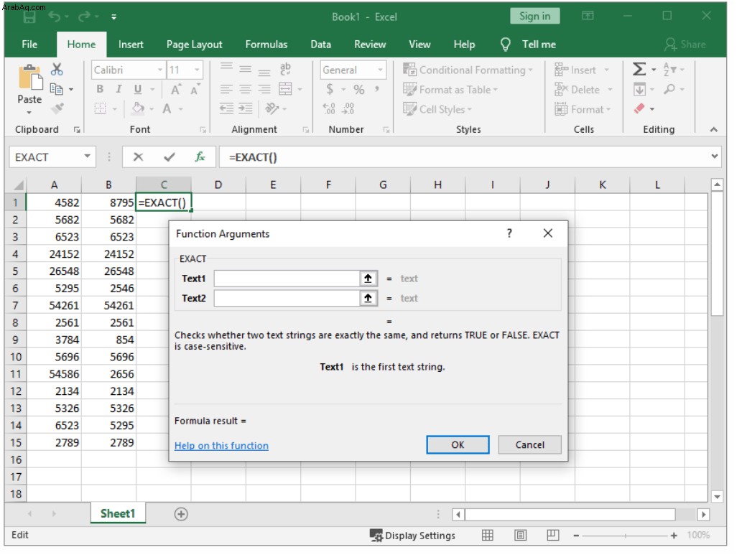Switch to the Page Layout tab

[195, 45]
